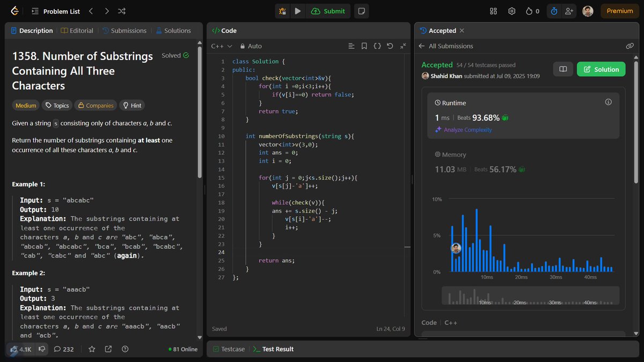644x362 pixels.
Task: Star the problem as favorite
Action: 92,349
